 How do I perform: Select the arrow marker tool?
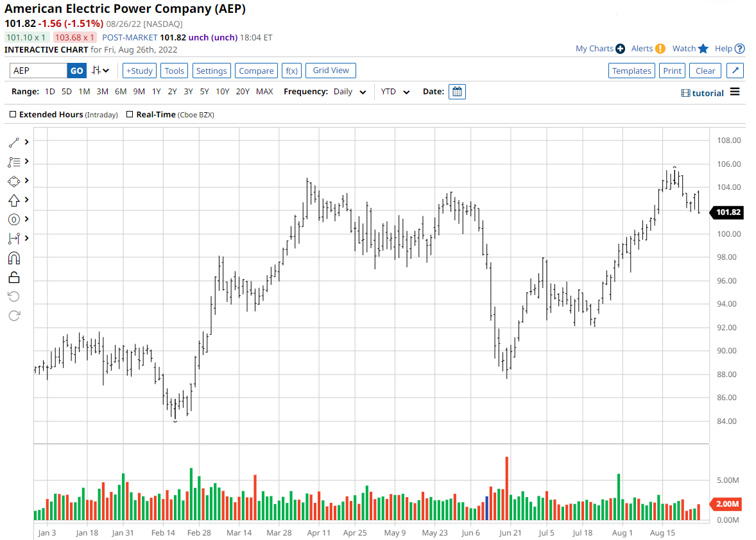click(14, 200)
